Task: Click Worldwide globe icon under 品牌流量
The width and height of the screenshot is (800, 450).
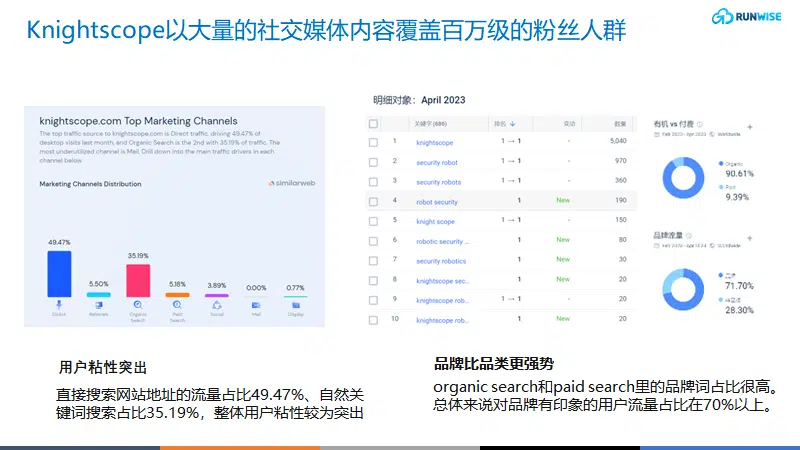Action: click(712, 246)
